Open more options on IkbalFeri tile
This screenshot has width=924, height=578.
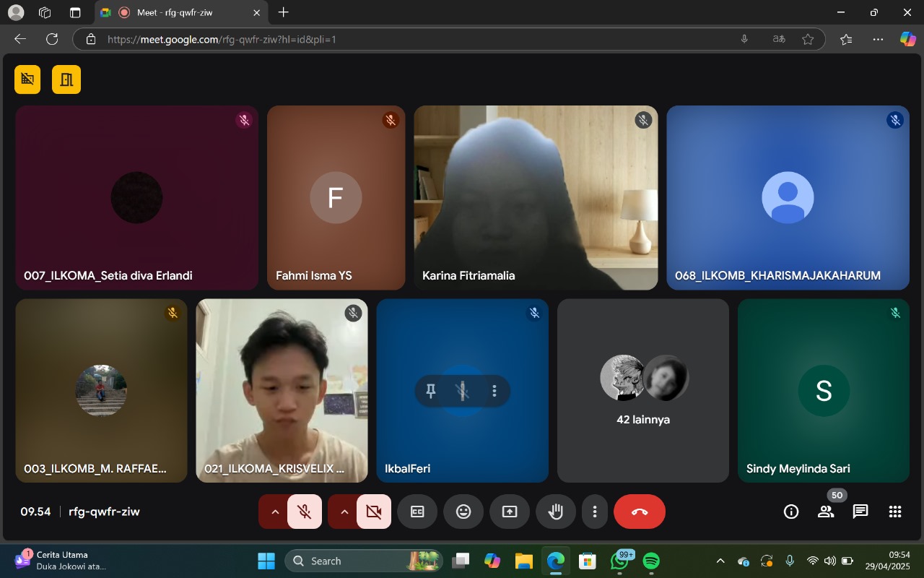point(494,391)
